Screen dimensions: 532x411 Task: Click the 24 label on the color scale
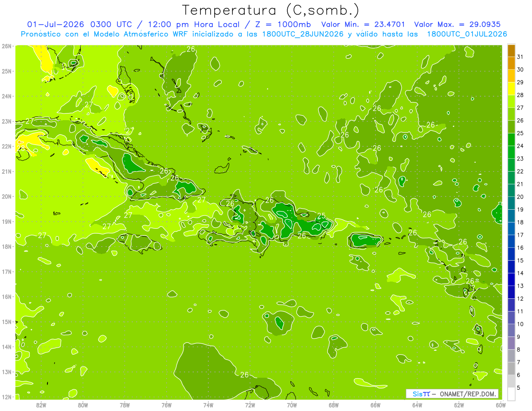pyautogui.click(x=520, y=146)
